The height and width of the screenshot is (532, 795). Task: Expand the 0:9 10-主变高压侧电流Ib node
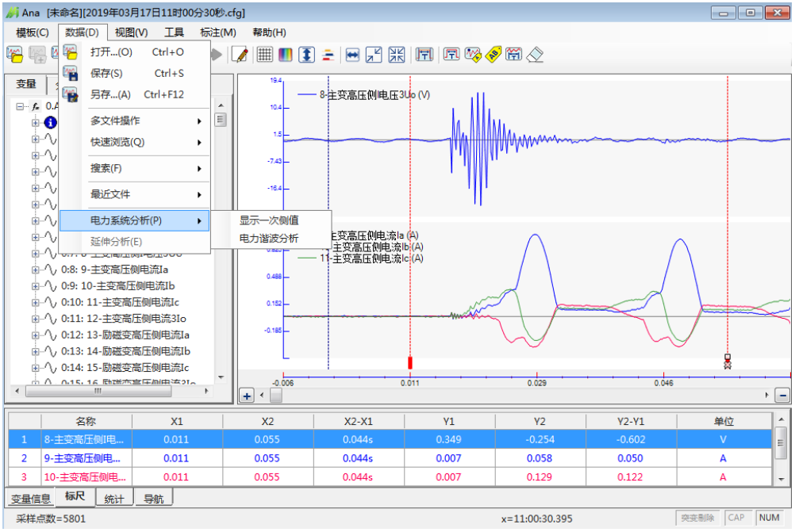point(35,285)
